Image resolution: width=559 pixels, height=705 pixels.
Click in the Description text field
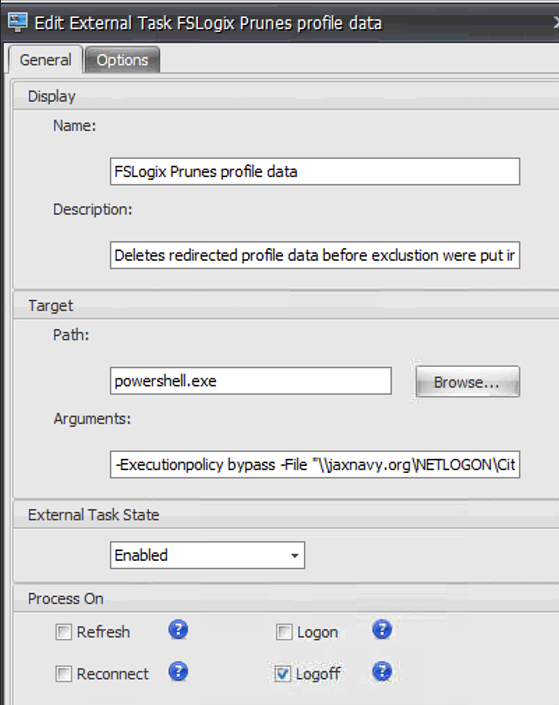coord(315,255)
